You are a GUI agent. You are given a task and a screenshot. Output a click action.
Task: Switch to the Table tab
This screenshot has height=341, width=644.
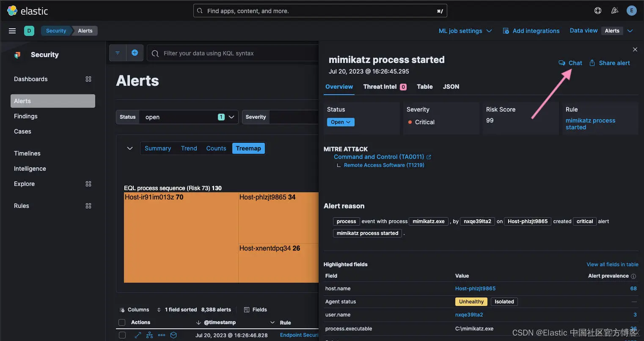[x=425, y=87]
